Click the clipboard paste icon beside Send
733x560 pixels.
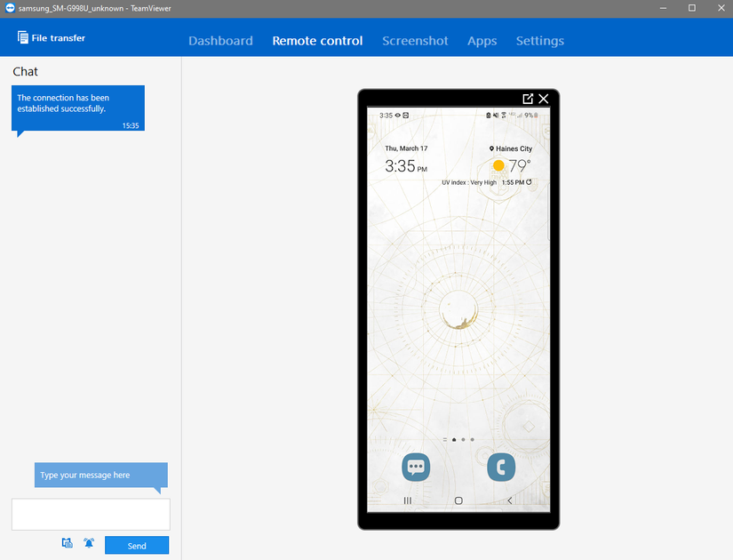tap(68, 543)
